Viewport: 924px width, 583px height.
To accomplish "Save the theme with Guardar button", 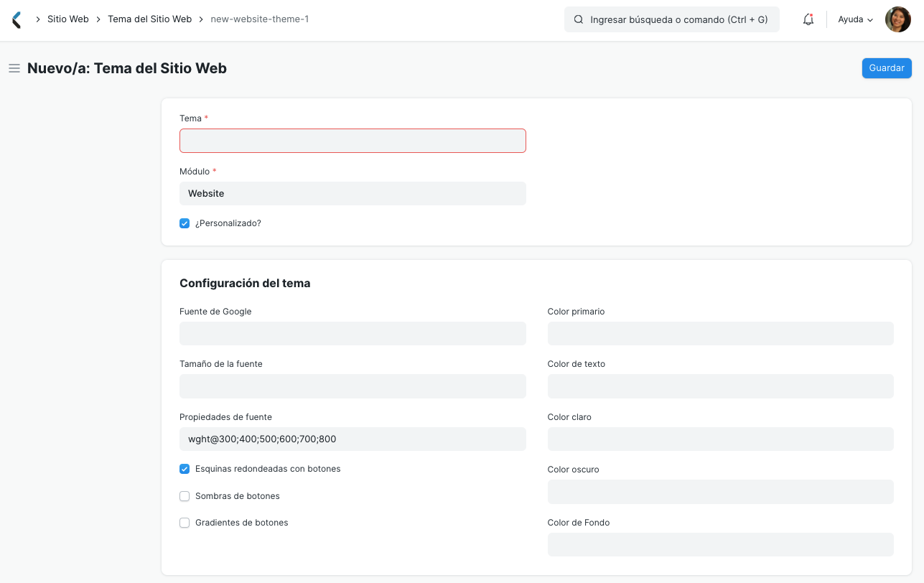I will [887, 68].
